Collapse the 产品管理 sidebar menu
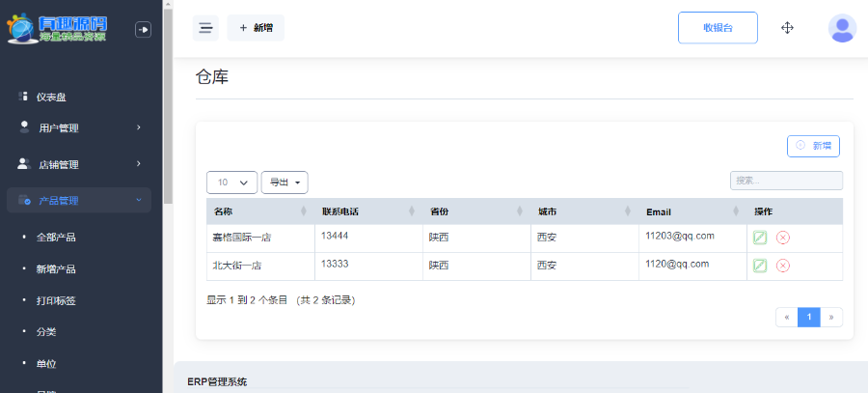868x393 pixels. point(77,201)
